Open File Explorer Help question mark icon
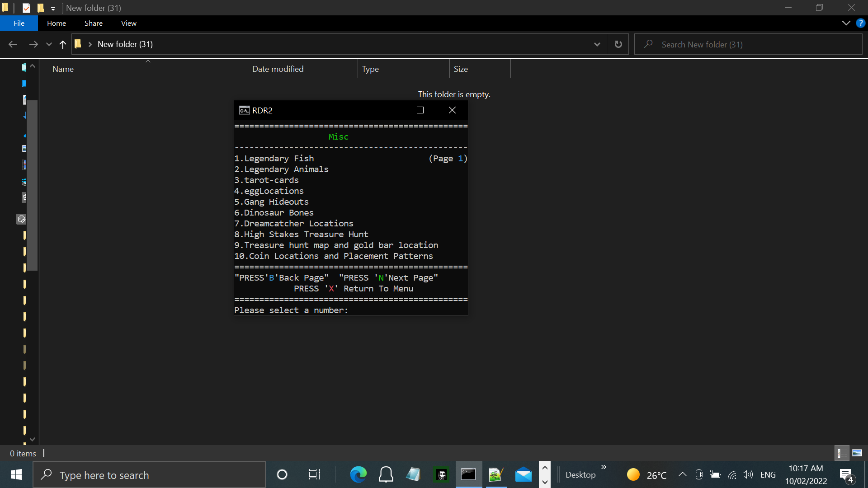868x488 pixels. point(860,23)
